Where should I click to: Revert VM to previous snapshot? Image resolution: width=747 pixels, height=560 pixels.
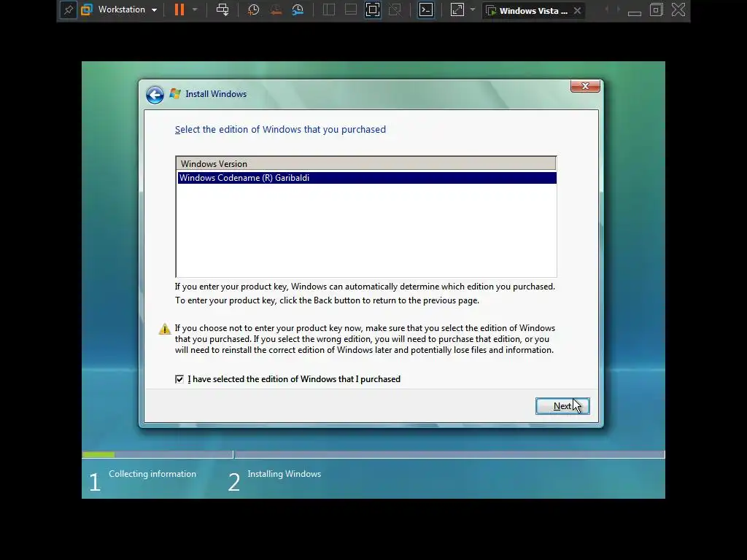pyautogui.click(x=276, y=10)
